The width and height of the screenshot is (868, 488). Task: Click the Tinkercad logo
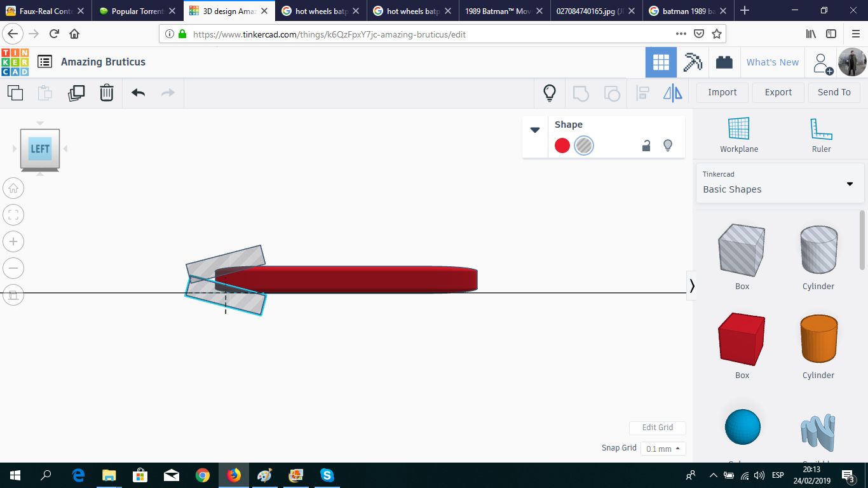click(x=15, y=62)
